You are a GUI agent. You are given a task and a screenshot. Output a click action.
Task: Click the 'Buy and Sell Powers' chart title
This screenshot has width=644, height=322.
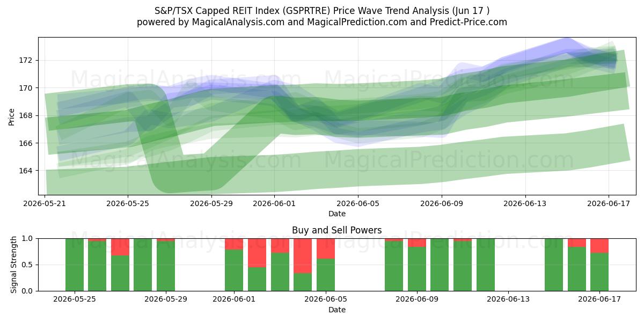tap(337, 230)
